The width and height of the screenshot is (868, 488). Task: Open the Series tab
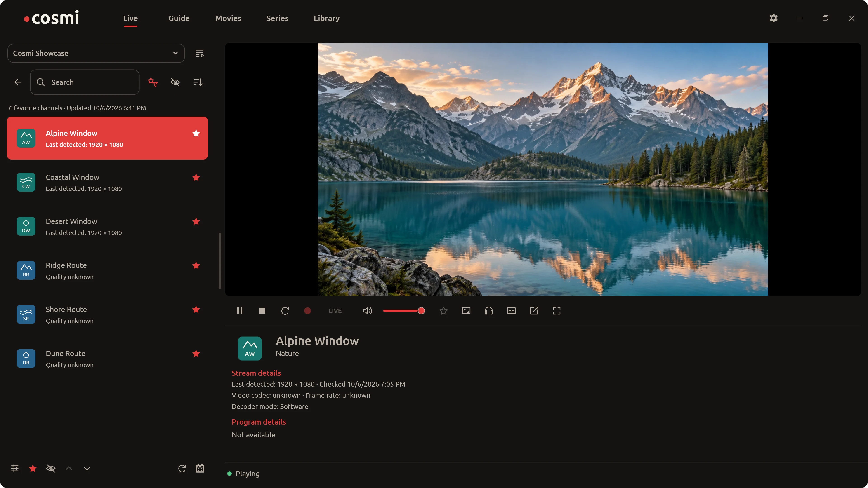click(x=277, y=18)
